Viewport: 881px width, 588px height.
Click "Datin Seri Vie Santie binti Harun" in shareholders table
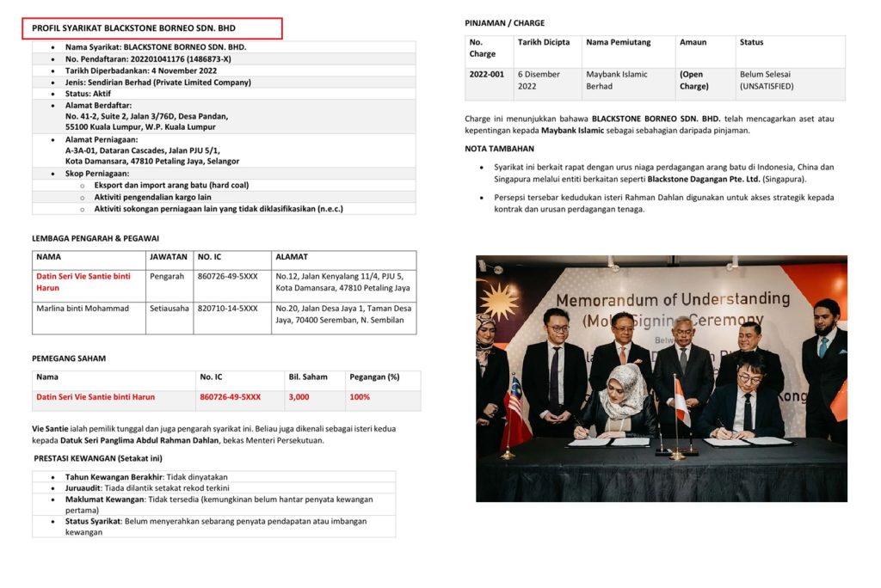click(95, 397)
